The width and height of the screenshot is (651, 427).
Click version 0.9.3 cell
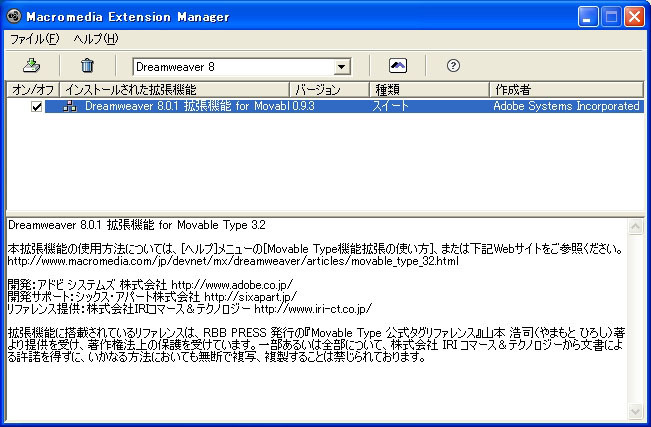pos(303,106)
